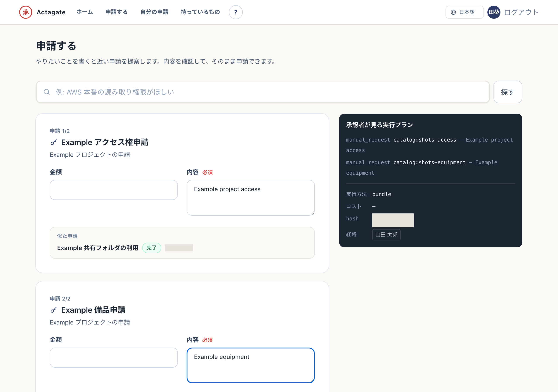Focus the request search input field

262,92
